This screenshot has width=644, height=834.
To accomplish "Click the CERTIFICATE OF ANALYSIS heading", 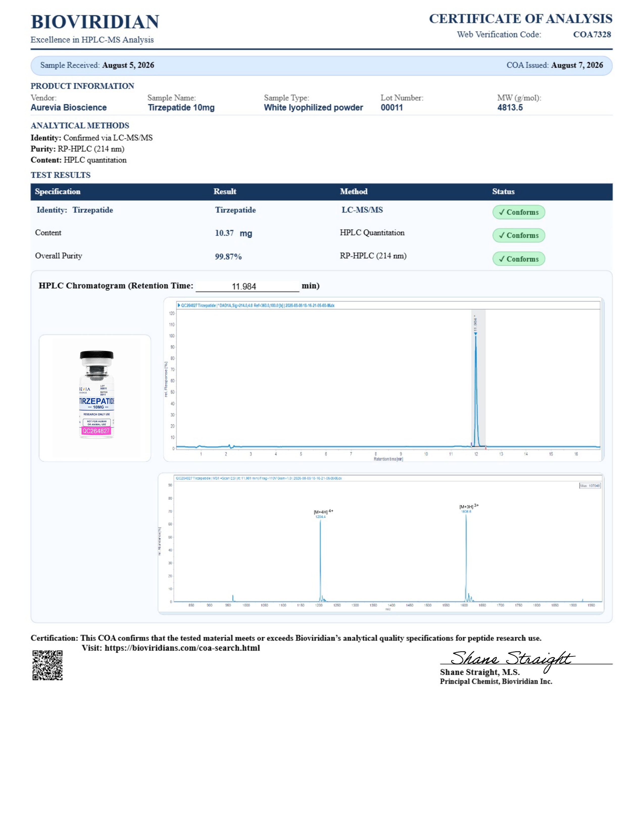I will [521, 18].
